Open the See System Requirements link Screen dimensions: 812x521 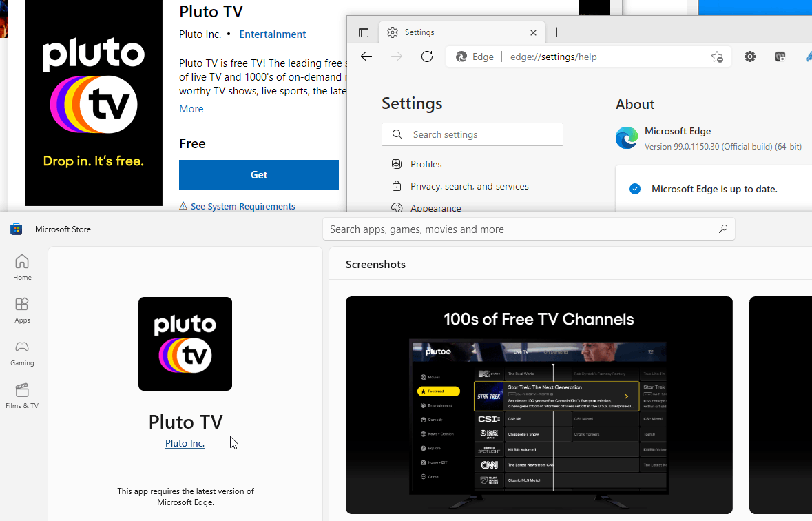242,206
